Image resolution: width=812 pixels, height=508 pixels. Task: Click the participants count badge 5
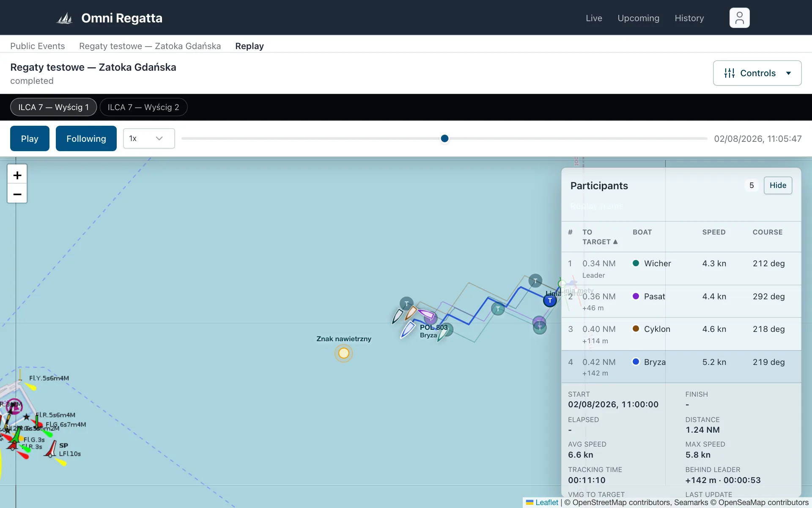click(752, 185)
